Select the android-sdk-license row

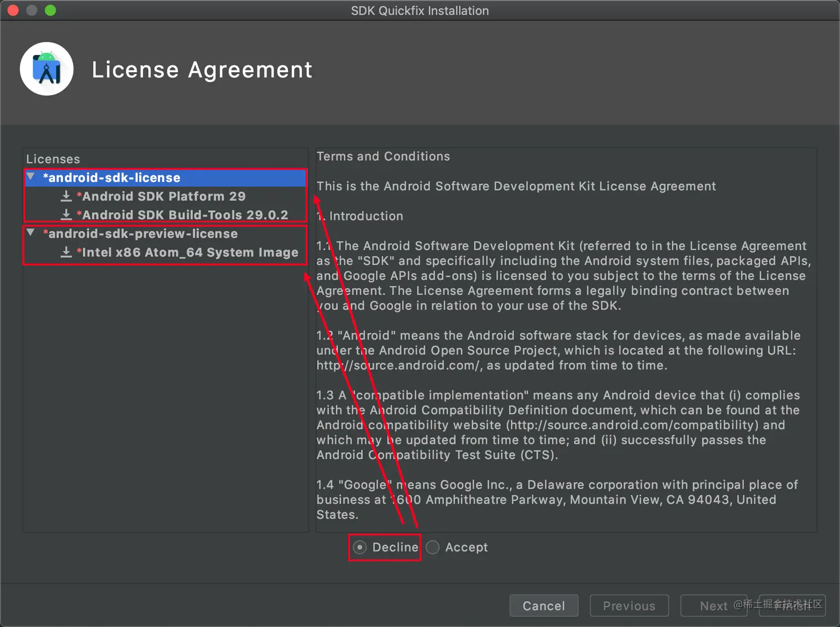(165, 178)
